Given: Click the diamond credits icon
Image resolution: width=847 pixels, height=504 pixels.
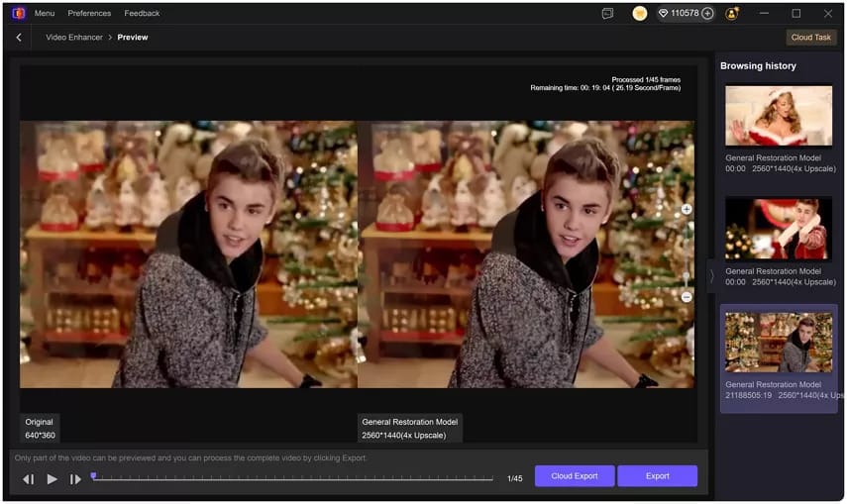Looking at the screenshot, I should pyautogui.click(x=663, y=14).
